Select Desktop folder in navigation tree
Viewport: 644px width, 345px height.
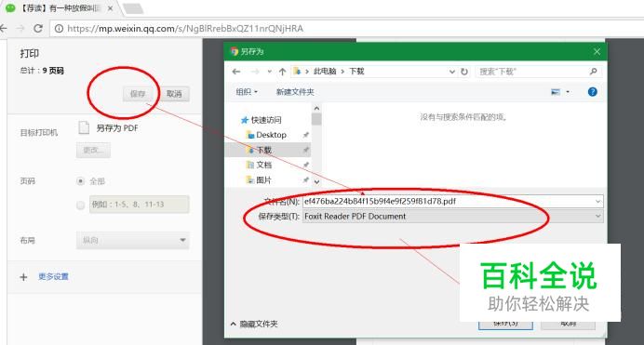point(266,135)
